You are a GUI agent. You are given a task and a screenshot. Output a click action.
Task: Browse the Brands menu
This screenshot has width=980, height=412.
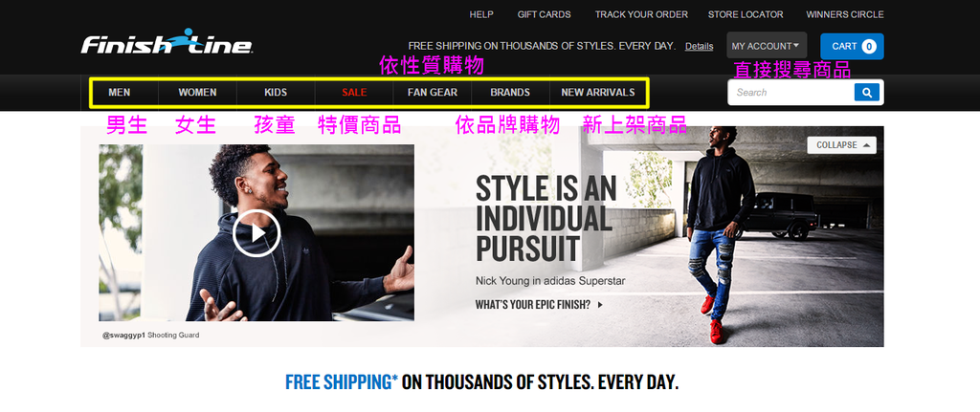pos(510,93)
